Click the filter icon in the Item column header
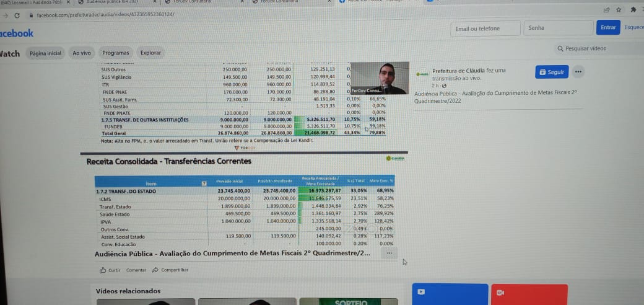This screenshot has height=305, width=644. click(204, 183)
